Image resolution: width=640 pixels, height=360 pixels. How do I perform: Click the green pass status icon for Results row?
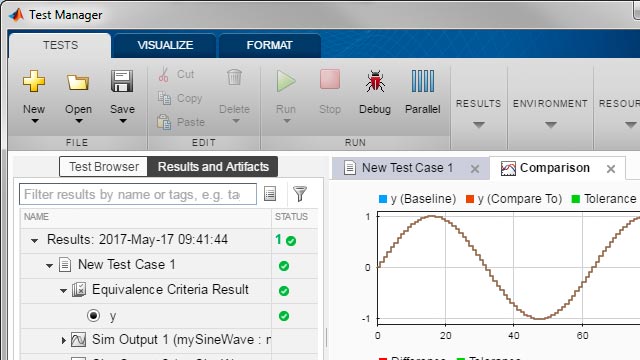point(291,241)
